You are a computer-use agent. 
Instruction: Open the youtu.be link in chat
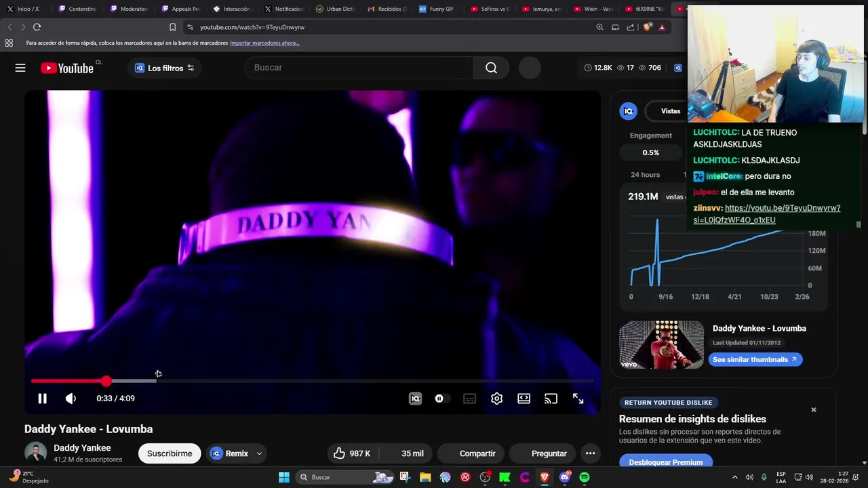point(766,214)
